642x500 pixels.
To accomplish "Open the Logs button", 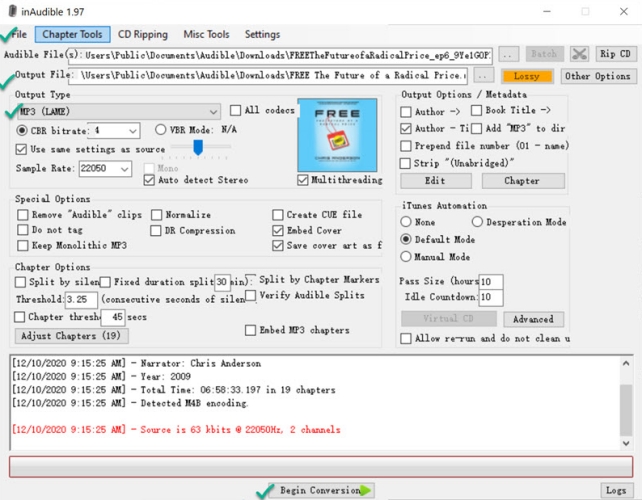I will [x=616, y=490].
